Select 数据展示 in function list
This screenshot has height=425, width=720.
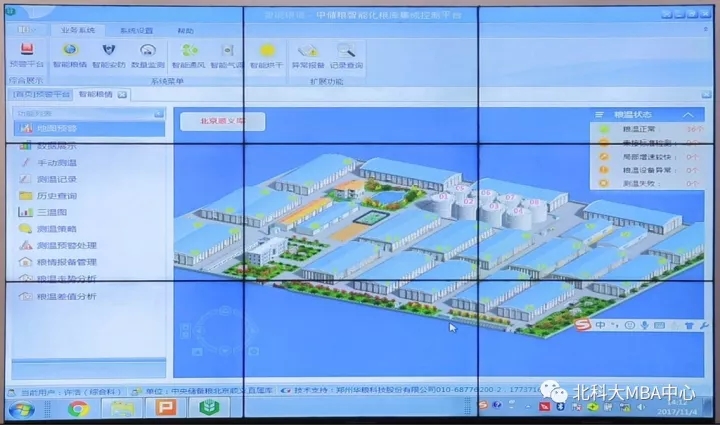point(56,146)
